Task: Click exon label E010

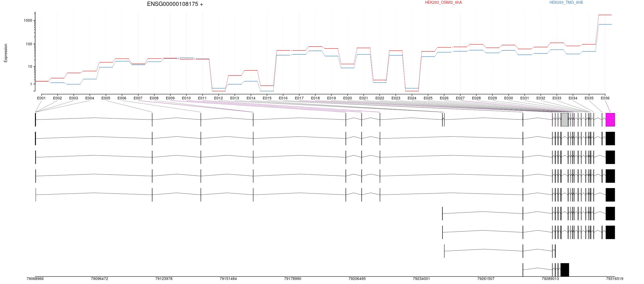Action: point(186,98)
